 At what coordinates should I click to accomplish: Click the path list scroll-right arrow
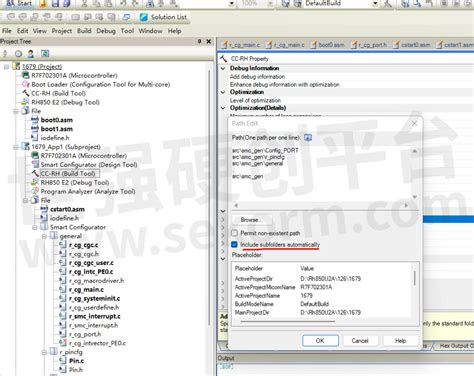pos(406,205)
